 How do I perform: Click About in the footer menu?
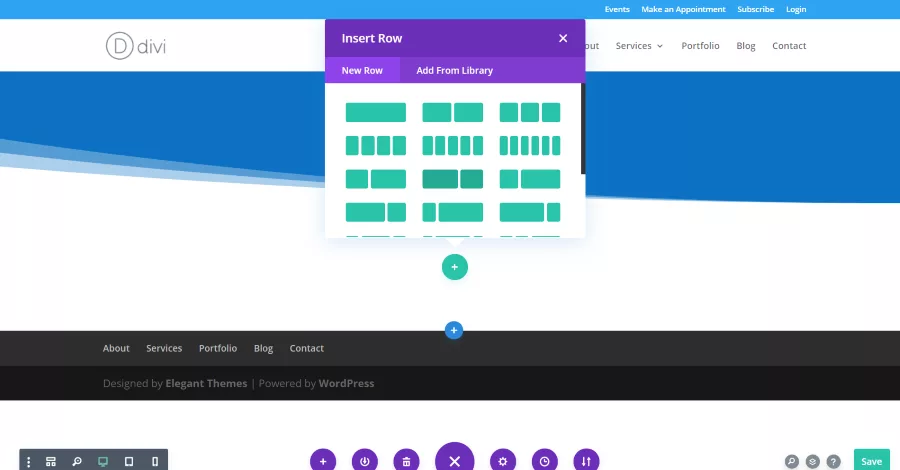tap(116, 348)
